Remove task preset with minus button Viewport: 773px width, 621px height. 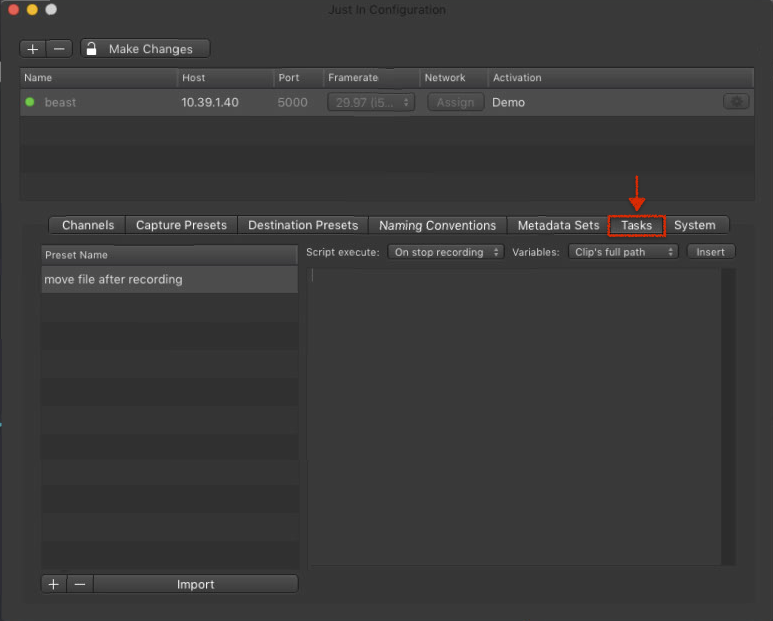[x=80, y=585]
